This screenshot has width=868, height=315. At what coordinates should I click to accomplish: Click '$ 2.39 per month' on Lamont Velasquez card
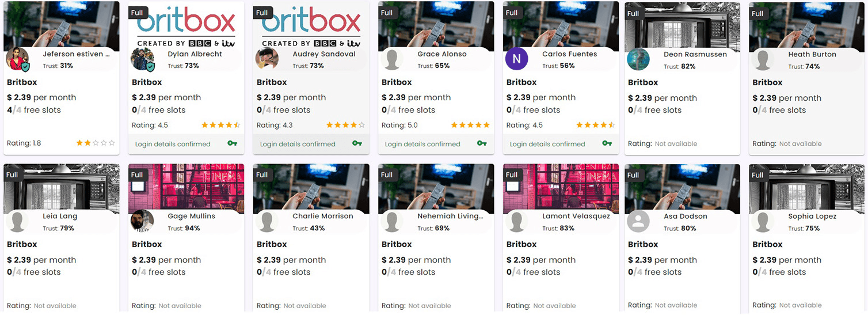coord(541,260)
